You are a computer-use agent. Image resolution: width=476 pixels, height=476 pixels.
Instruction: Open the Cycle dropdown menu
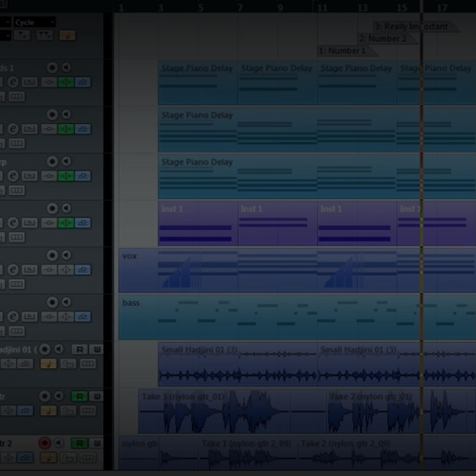click(35, 22)
